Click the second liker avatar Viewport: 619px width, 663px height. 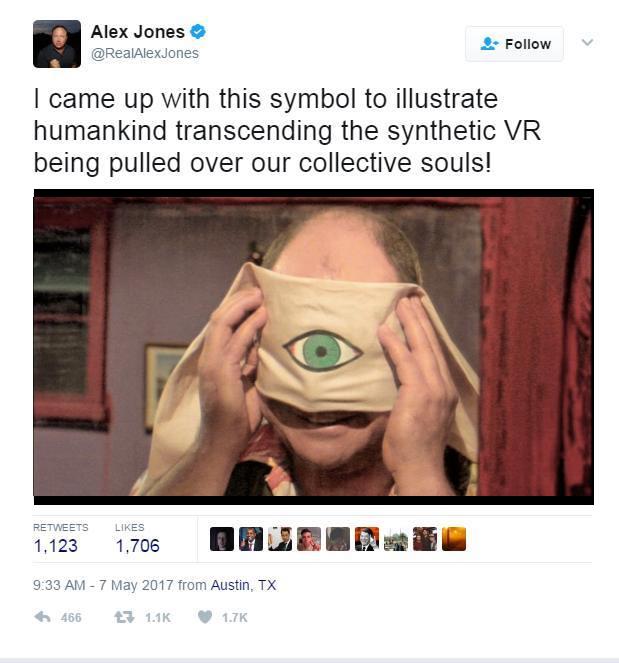click(x=251, y=539)
